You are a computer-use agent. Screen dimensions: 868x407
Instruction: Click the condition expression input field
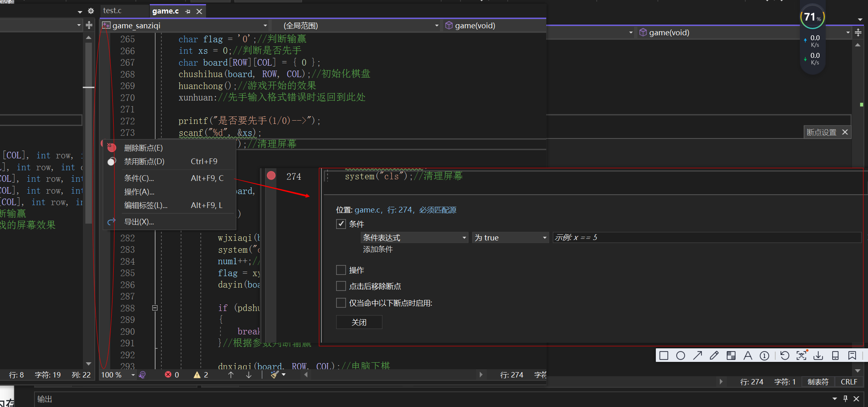(707, 238)
